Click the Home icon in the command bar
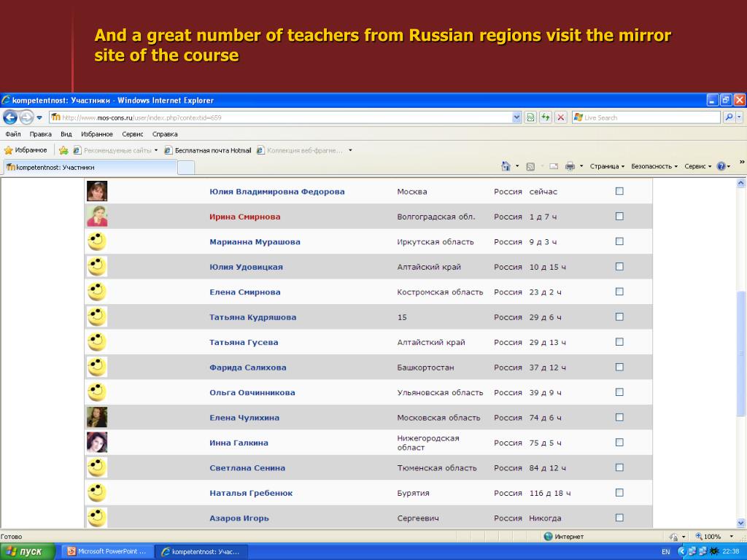This screenshot has height=560, width=747. [506, 166]
